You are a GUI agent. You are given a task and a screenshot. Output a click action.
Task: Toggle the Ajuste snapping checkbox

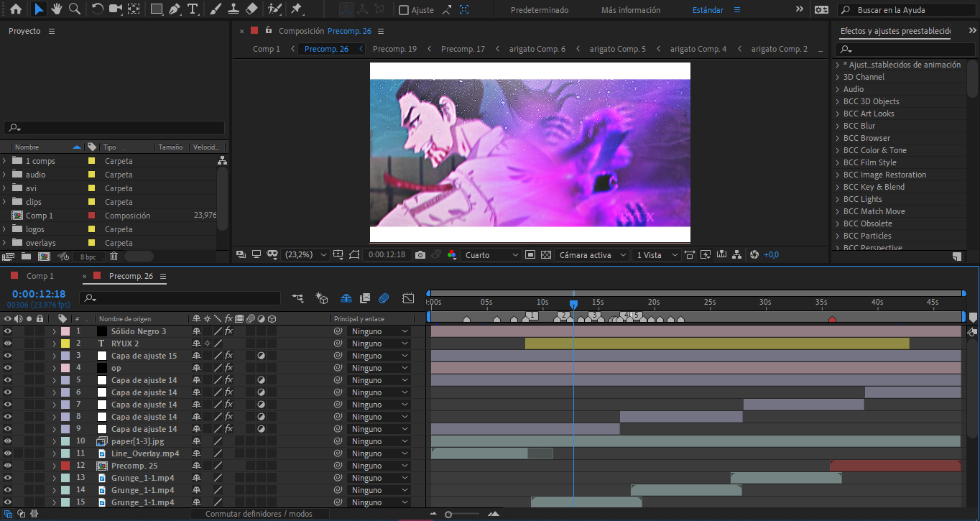[404, 10]
